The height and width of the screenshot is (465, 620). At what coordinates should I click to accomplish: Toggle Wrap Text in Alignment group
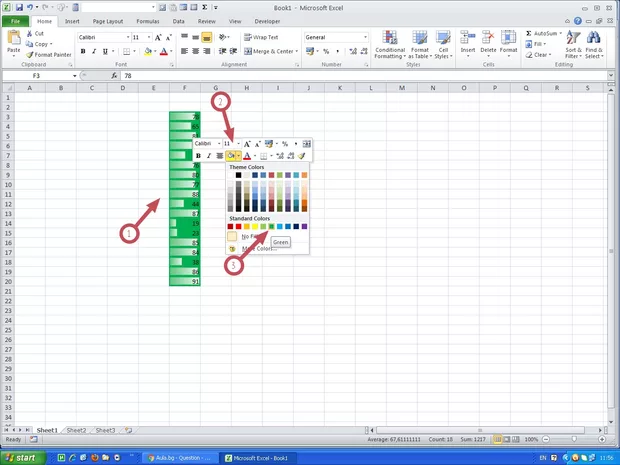261,37
